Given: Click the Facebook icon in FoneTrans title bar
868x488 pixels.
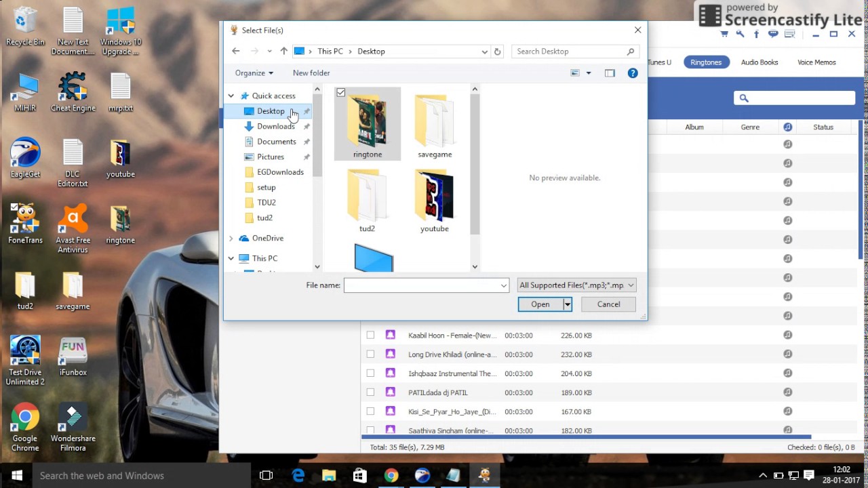Looking at the screenshot, I should 756,34.
